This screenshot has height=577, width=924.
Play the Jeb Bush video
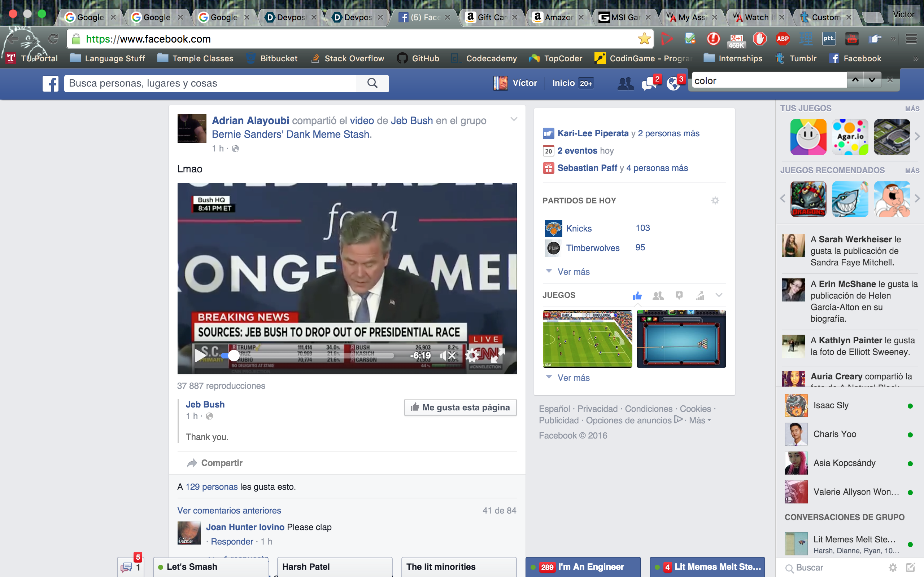click(x=200, y=355)
